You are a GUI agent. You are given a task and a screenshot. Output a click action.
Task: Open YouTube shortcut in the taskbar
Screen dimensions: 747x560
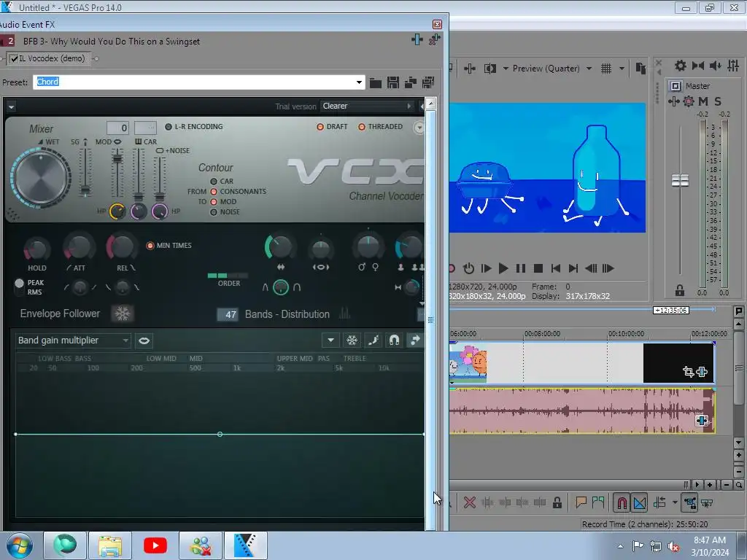click(155, 545)
